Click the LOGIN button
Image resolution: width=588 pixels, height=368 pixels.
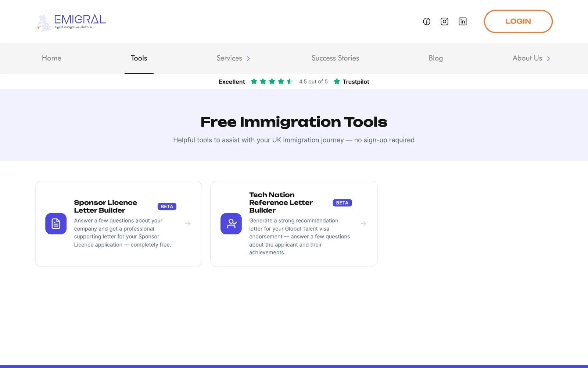coord(518,21)
